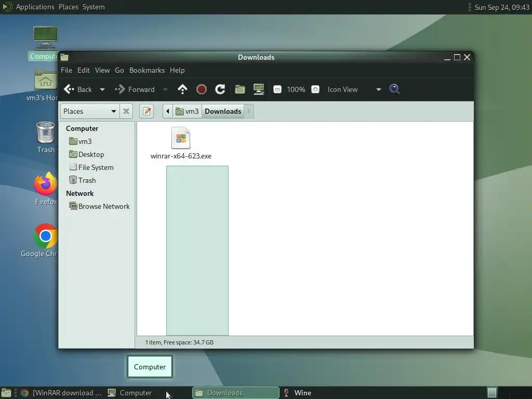Open the Help menu
The width and height of the screenshot is (532, 399).
click(x=177, y=70)
